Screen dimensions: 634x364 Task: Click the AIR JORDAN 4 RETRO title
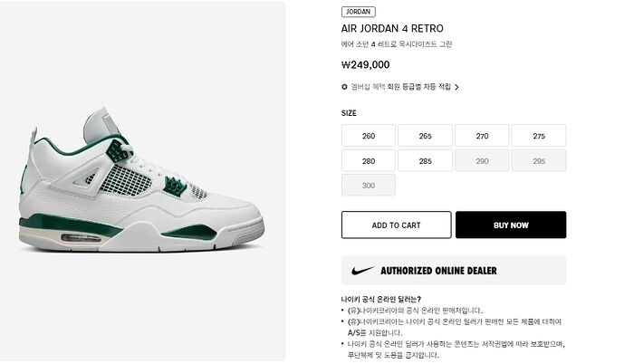(x=392, y=29)
